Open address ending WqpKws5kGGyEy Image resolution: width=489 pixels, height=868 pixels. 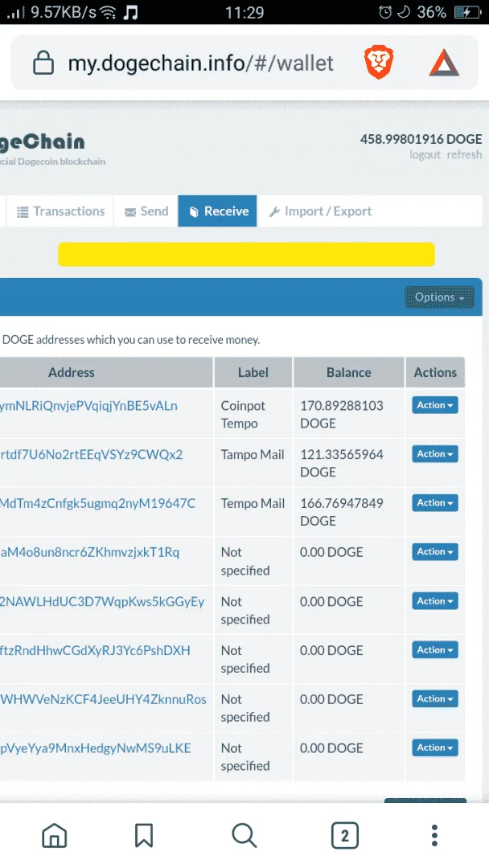click(x=102, y=602)
